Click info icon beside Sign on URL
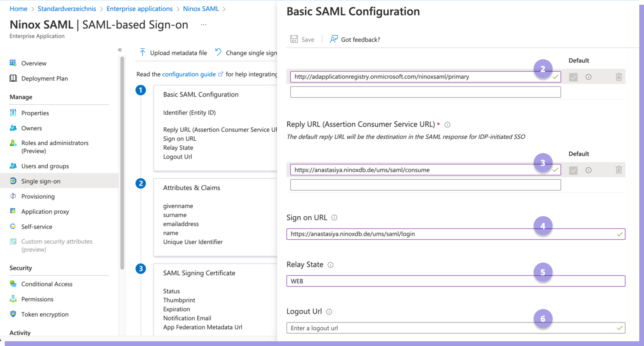The image size is (644, 346). 334,218
